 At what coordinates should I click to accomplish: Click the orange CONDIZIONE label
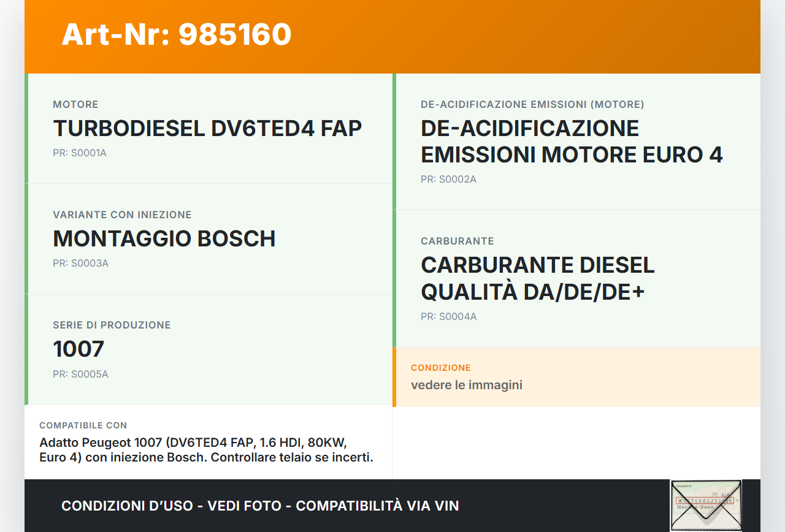(441, 368)
